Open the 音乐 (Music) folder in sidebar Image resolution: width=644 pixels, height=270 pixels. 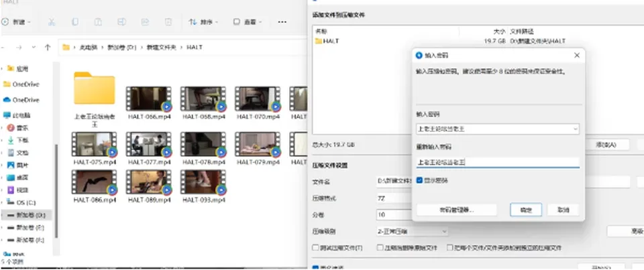[x=19, y=128]
